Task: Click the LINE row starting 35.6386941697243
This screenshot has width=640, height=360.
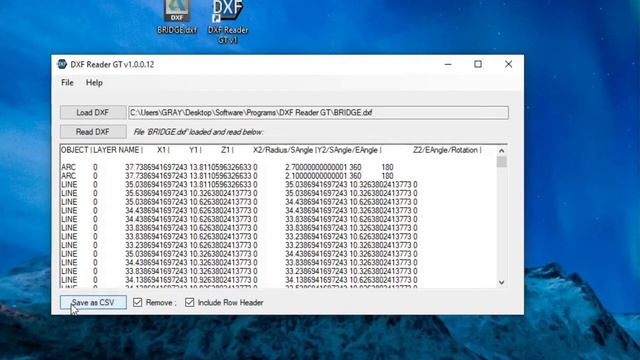Action: (x=239, y=193)
